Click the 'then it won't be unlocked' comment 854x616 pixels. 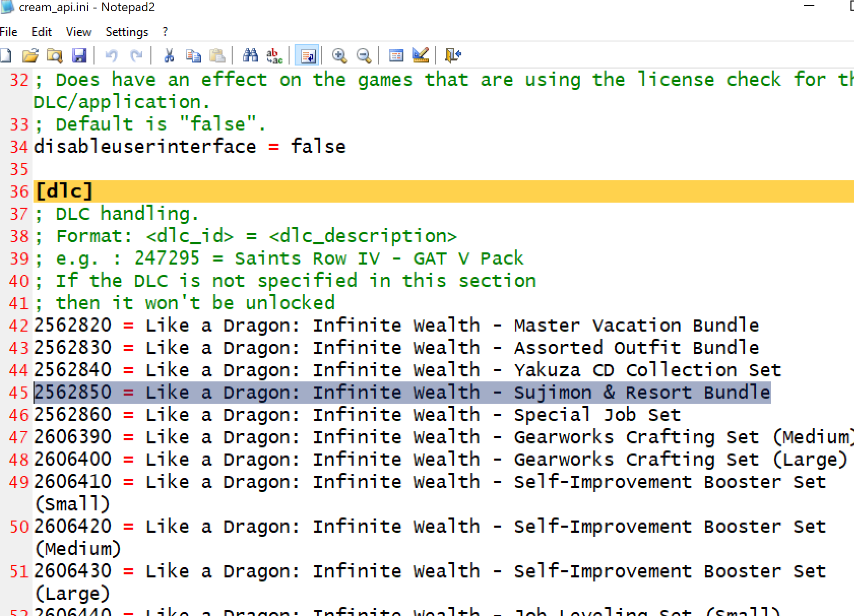(x=196, y=303)
